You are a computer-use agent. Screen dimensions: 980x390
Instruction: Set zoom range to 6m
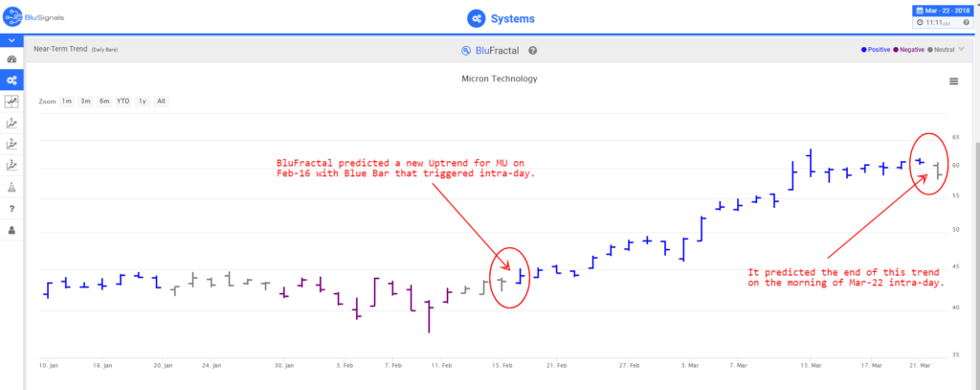point(103,101)
